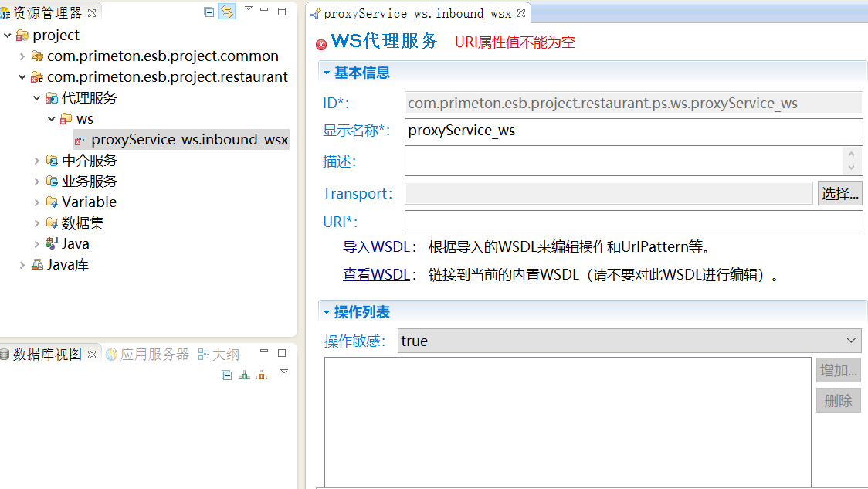Screen dimensions: 868x489
Task: Select proxyService_ws.inbound_wsx in the tree
Action: pyautogui.click(x=189, y=140)
